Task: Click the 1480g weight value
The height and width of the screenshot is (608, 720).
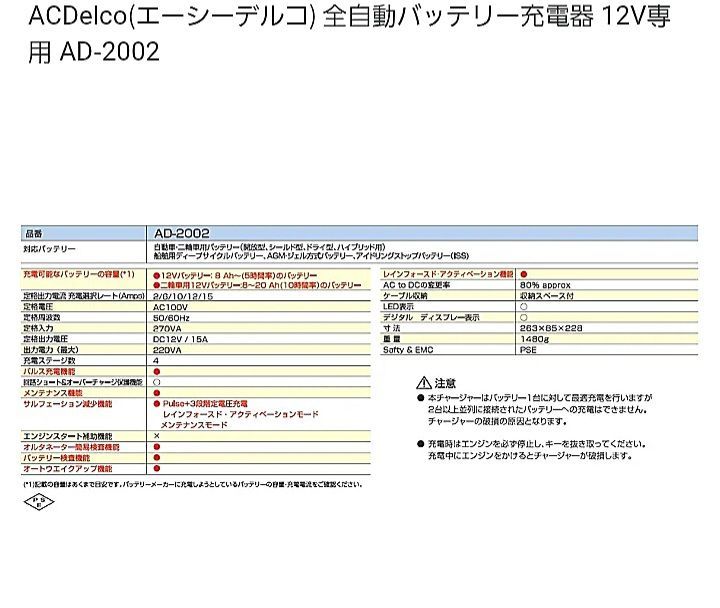Action: point(534,339)
